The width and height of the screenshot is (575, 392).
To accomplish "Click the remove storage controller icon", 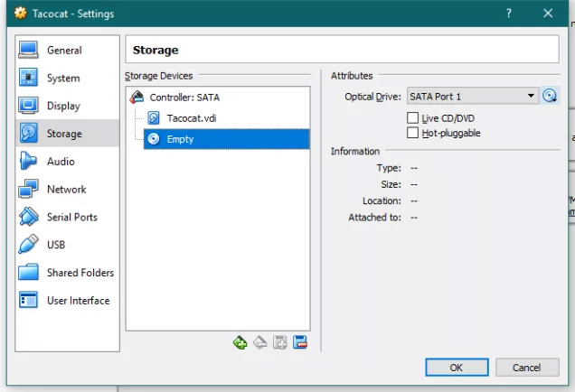I will coord(260,342).
